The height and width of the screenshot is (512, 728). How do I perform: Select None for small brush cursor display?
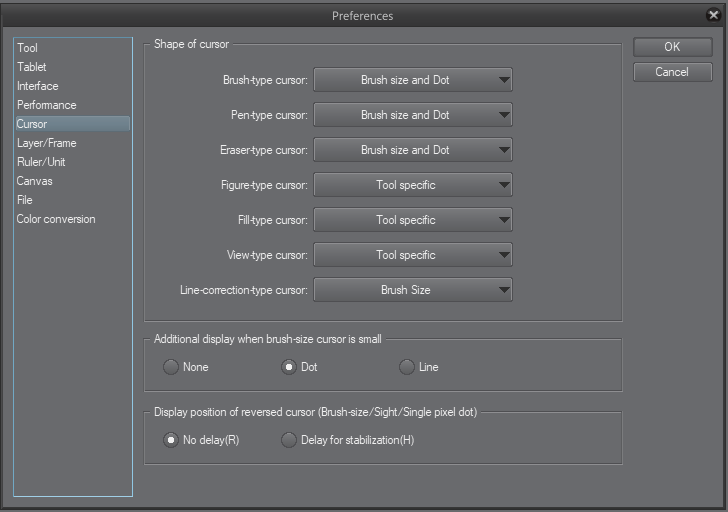[x=171, y=367]
